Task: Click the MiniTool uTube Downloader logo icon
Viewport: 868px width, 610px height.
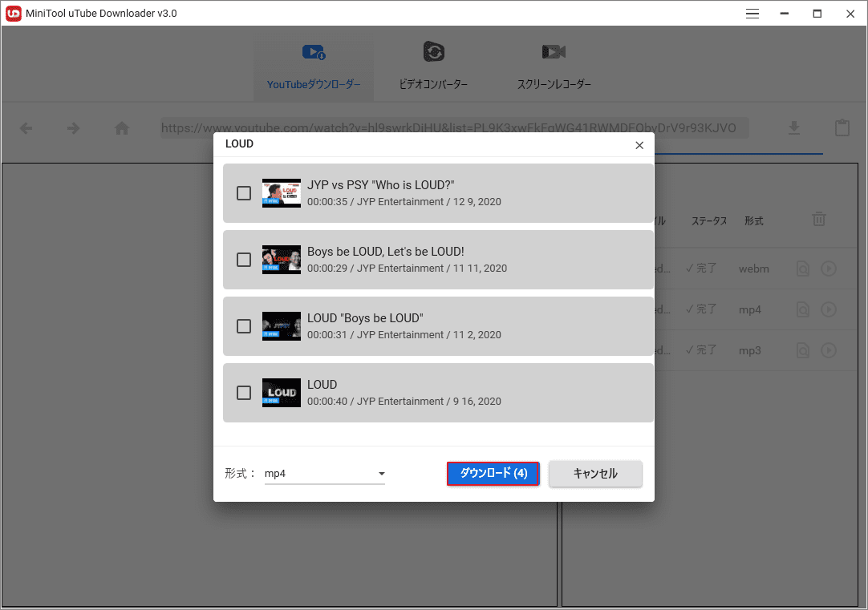Action: 14,14
